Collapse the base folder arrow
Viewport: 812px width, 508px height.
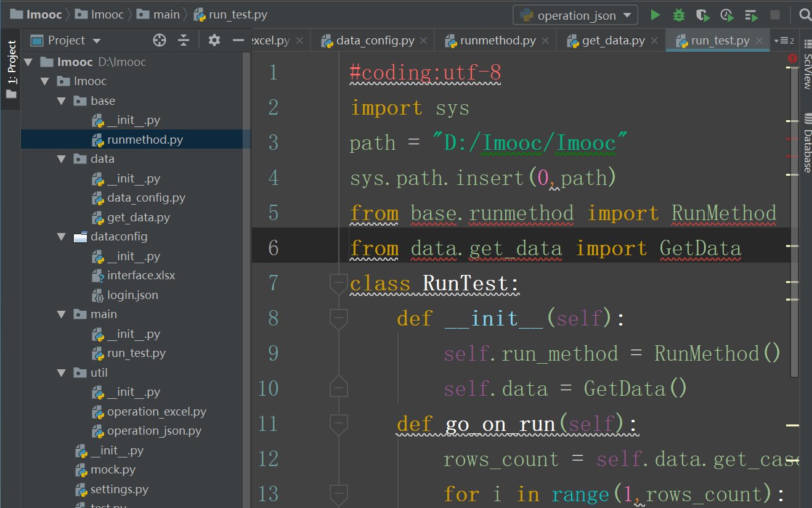click(61, 101)
